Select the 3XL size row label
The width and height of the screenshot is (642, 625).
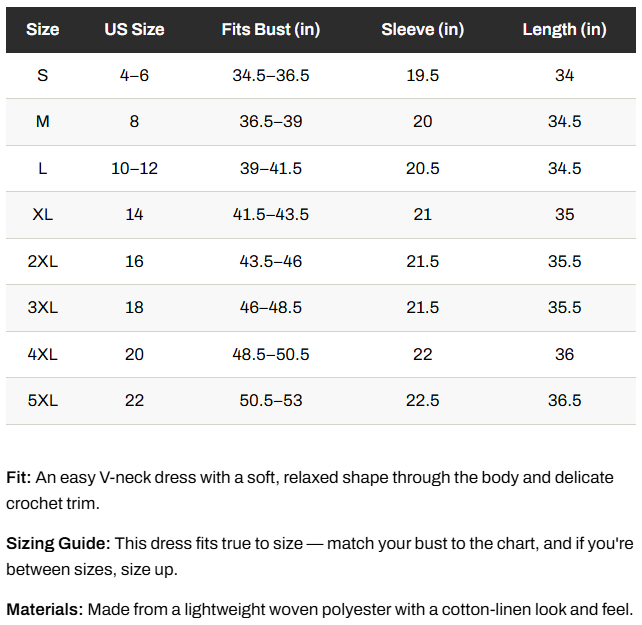tap(43, 308)
